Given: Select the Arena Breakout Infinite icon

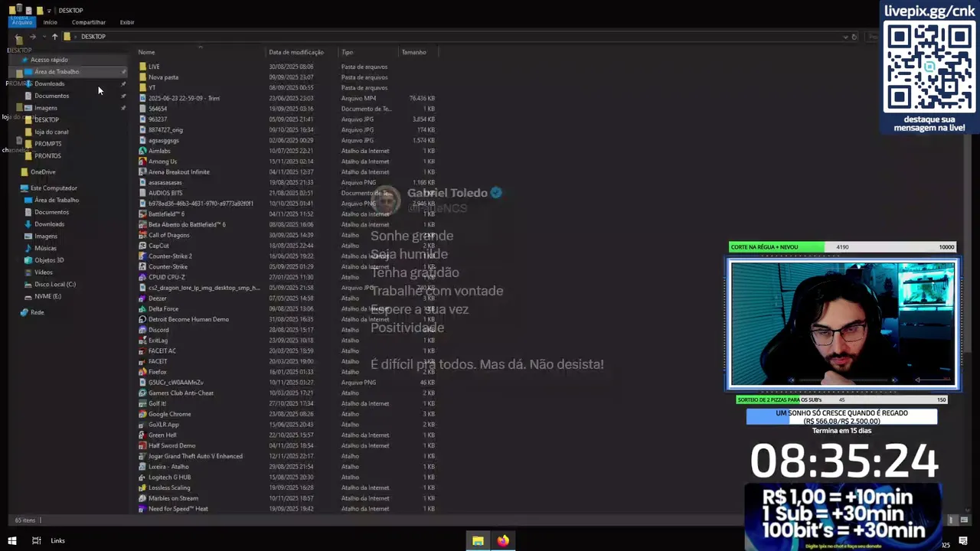Looking at the screenshot, I should tap(142, 172).
